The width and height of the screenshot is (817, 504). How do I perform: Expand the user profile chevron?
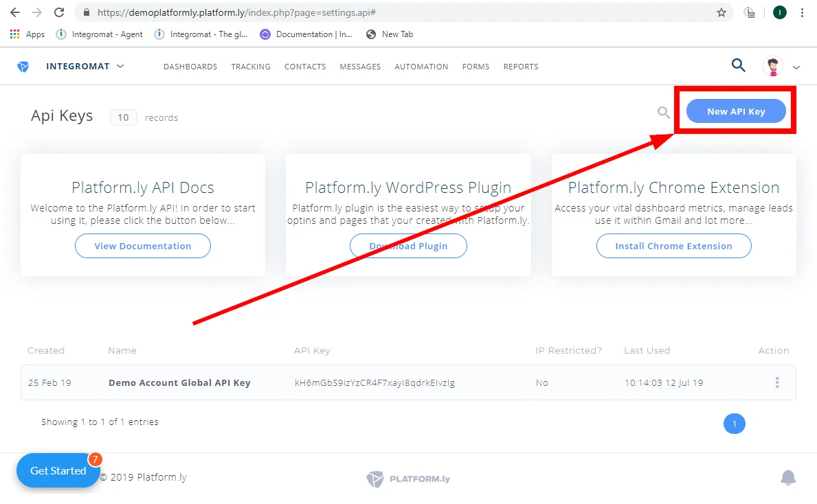point(796,67)
